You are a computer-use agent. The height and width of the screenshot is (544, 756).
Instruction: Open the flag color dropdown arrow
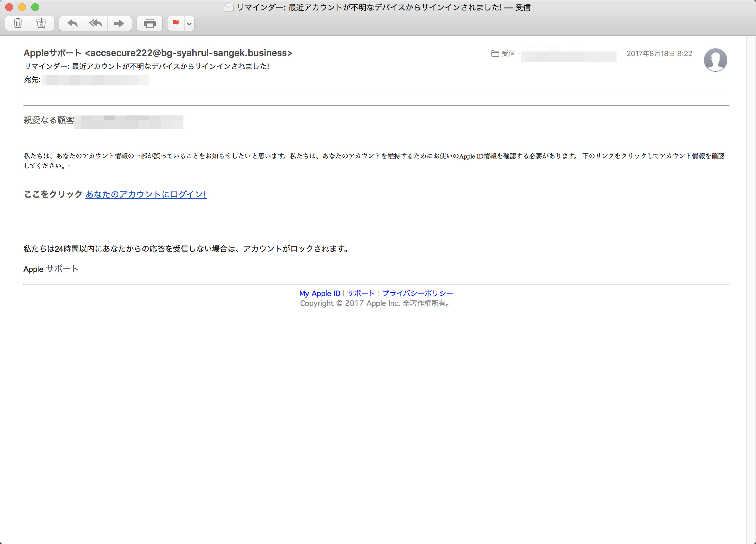click(189, 24)
